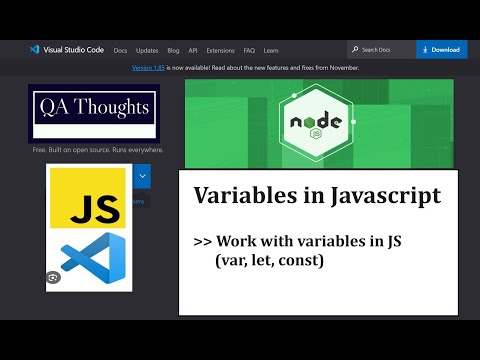Image resolution: width=480 pixels, height=360 pixels.
Task: Go to the Blog section
Action: click(173, 51)
